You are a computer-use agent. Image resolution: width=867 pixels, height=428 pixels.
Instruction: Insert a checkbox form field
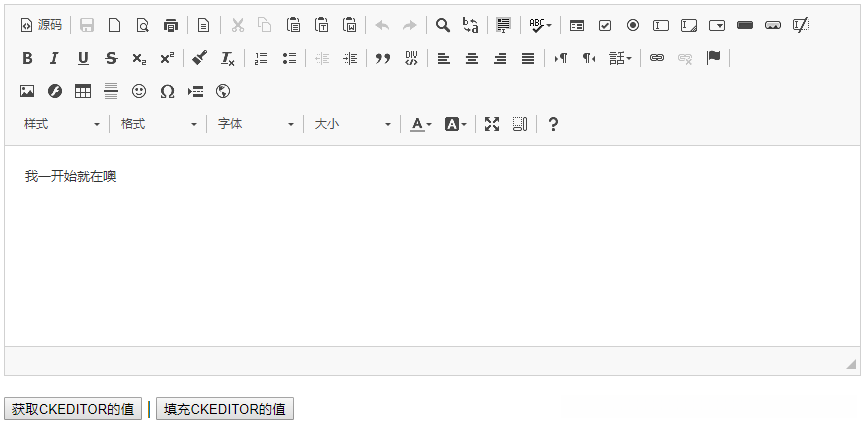click(605, 25)
